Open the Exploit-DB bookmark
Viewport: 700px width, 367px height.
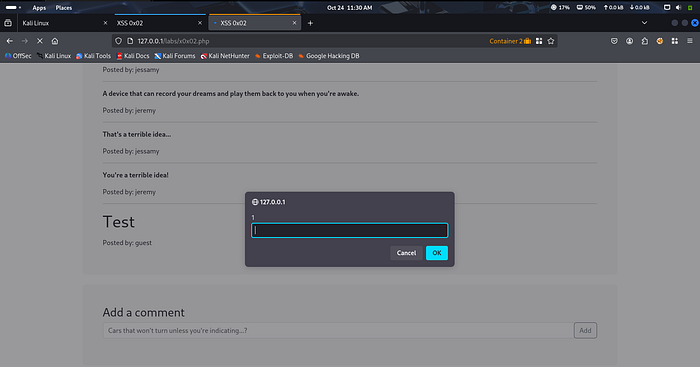274,56
